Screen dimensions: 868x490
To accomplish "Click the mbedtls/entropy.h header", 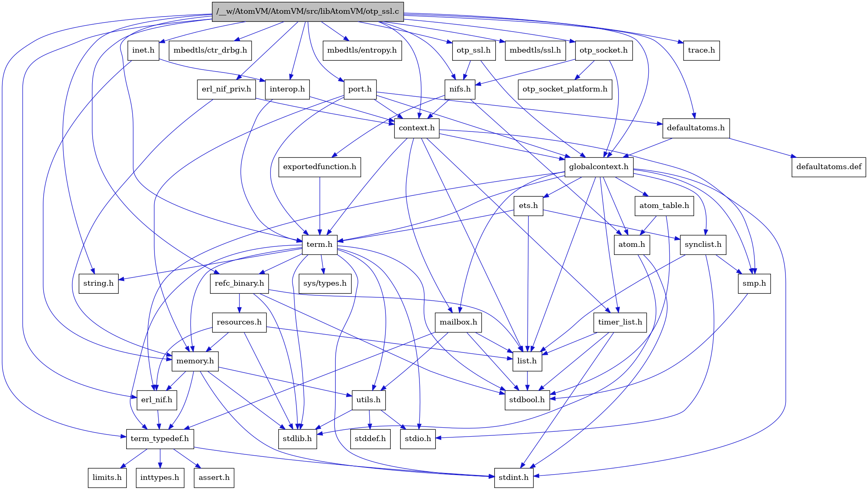I will [362, 50].
